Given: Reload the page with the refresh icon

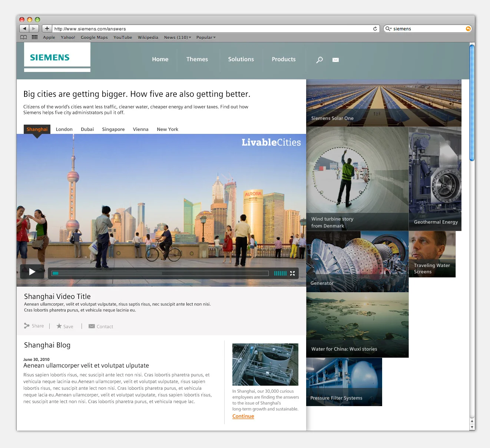Looking at the screenshot, I should click(x=375, y=29).
